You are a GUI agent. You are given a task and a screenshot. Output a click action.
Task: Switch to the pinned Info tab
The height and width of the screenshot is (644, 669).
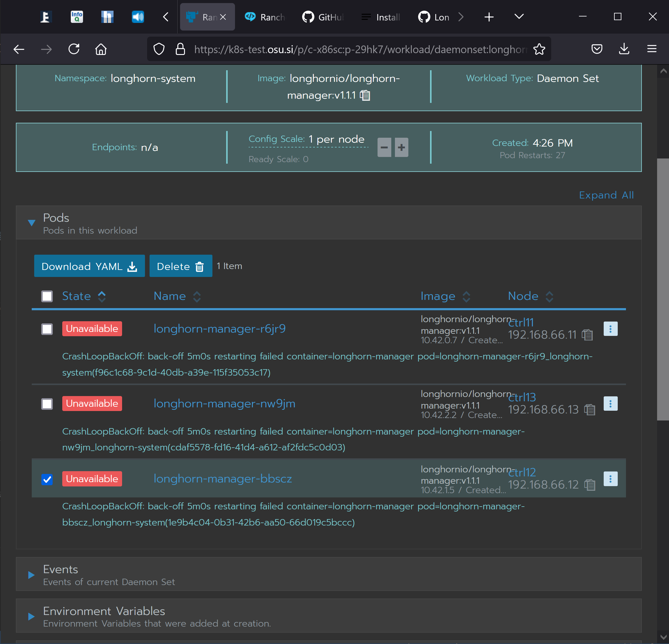[x=77, y=17]
